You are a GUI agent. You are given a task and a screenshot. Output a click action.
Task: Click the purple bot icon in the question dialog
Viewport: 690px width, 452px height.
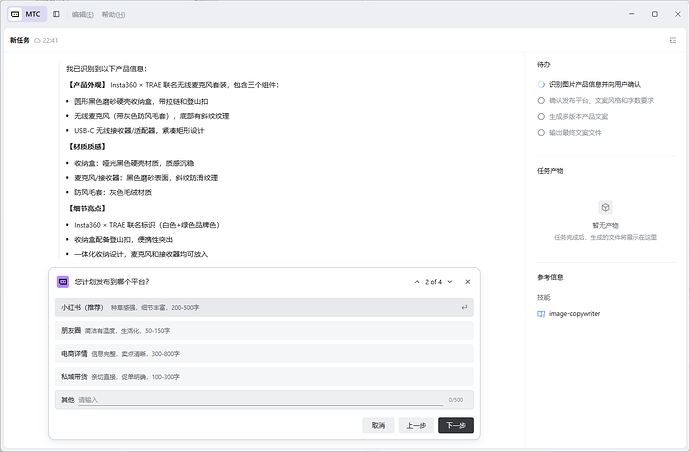tap(63, 282)
